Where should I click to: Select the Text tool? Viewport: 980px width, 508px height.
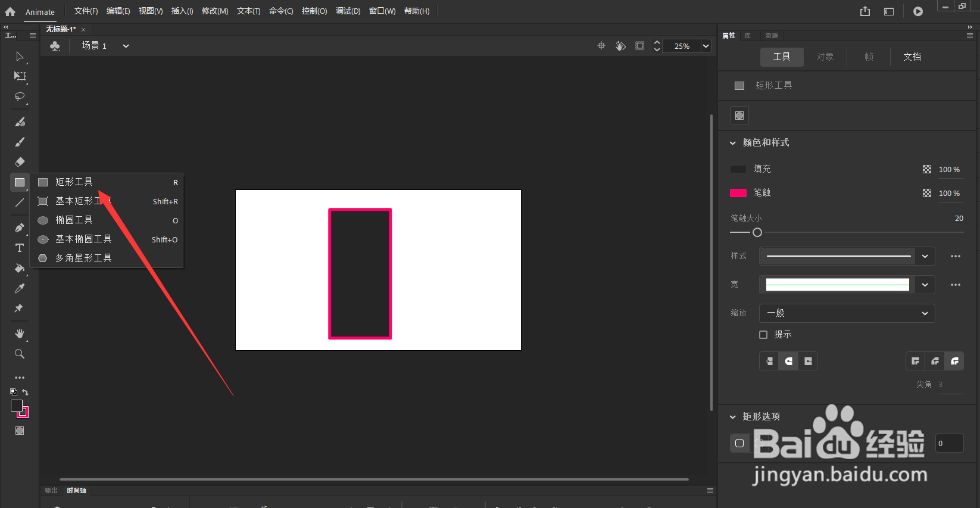click(20, 248)
